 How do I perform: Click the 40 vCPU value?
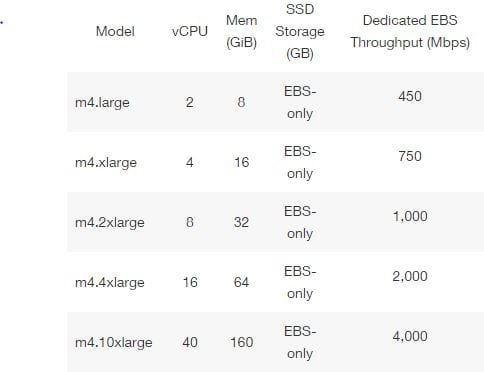[x=190, y=342]
